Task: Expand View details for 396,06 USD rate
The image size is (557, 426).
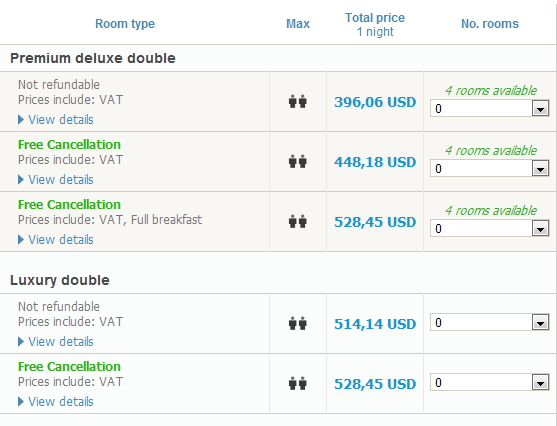Action: [x=56, y=120]
